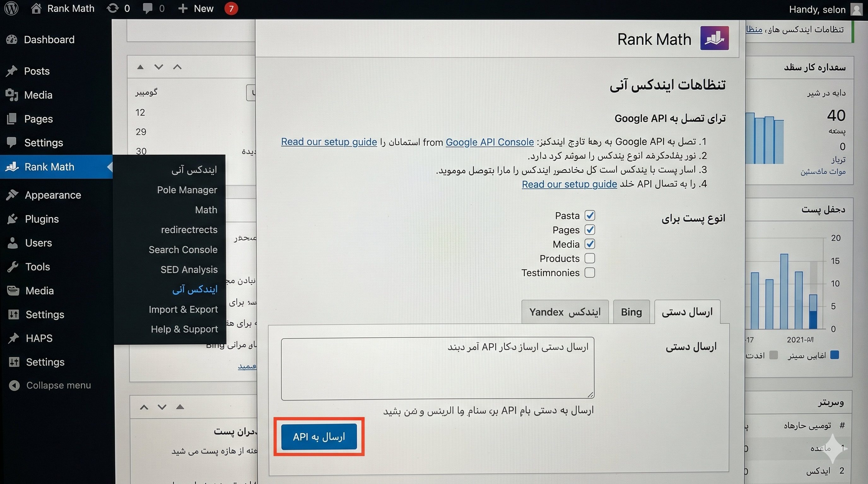Image resolution: width=868 pixels, height=484 pixels.
Task: Open Help & Support submenu item
Action: (x=184, y=329)
